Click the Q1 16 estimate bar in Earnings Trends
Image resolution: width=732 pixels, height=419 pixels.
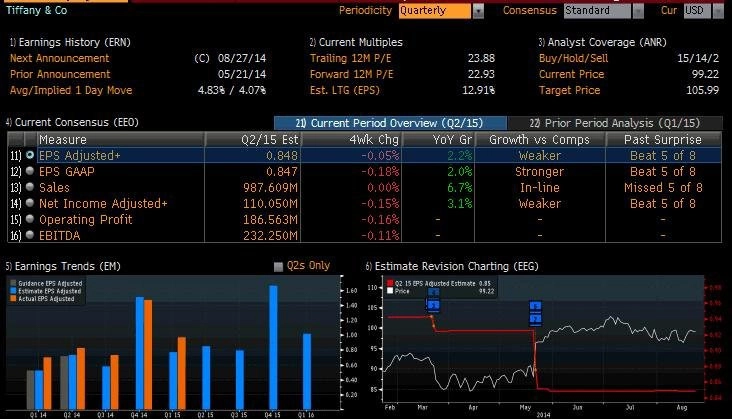[x=307, y=371]
